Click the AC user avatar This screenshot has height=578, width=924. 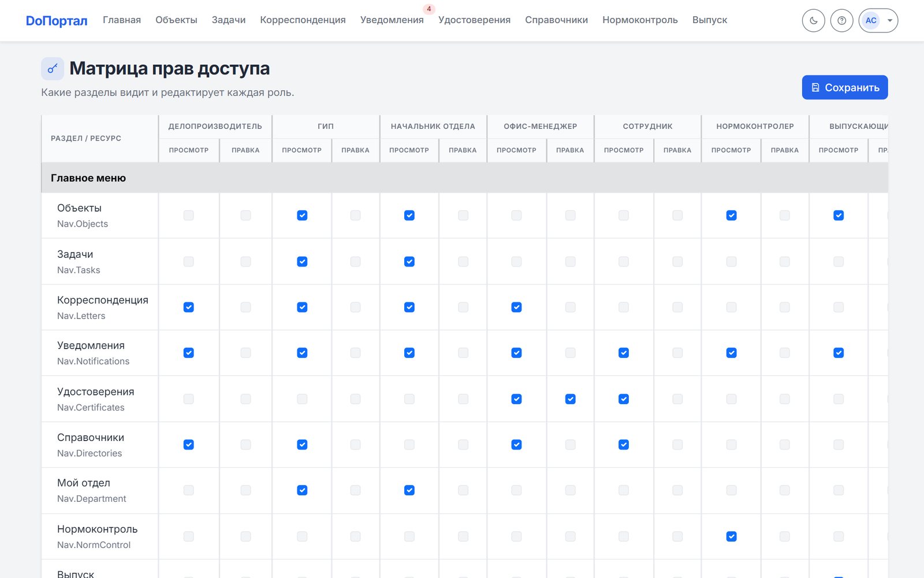pyautogui.click(x=871, y=21)
